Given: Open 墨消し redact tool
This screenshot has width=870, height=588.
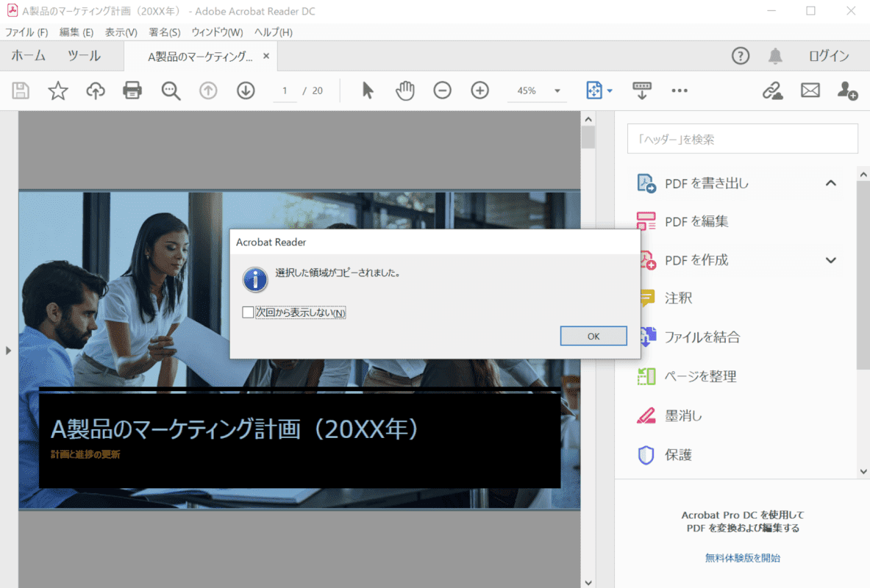Looking at the screenshot, I should tap(670, 415).
